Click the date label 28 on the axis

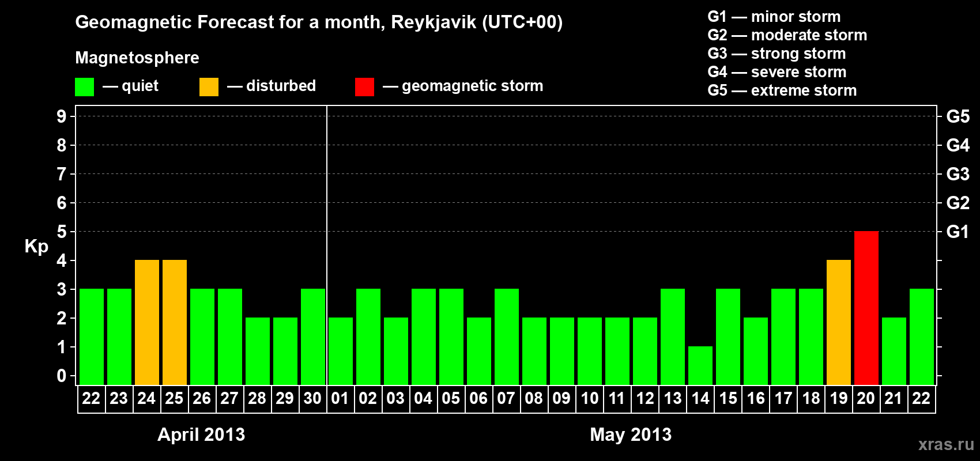pos(257,399)
